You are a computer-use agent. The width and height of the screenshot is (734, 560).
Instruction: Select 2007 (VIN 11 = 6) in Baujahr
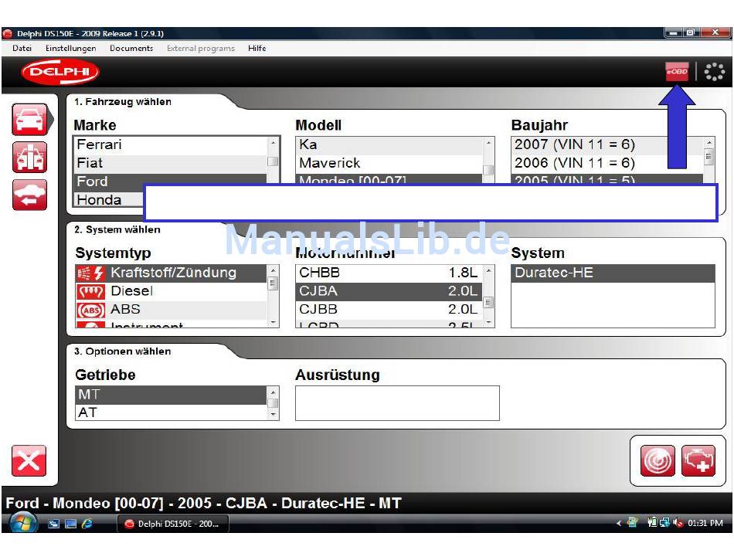607,145
